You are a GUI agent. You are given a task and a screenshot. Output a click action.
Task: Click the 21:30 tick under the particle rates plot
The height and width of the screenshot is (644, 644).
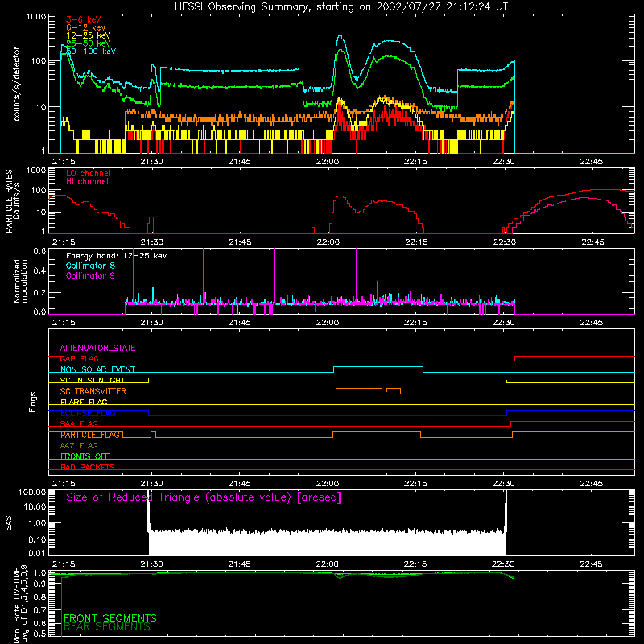[151, 242]
